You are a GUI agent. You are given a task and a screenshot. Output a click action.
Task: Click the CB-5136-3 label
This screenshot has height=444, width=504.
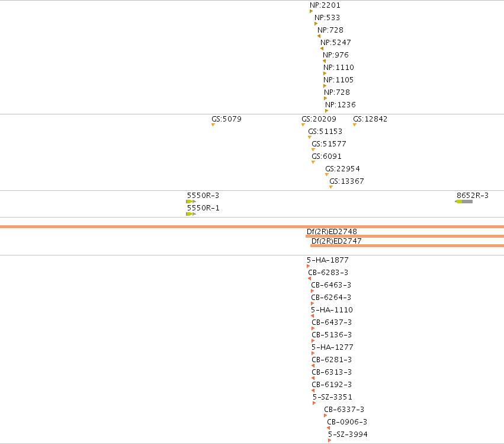[332, 335]
